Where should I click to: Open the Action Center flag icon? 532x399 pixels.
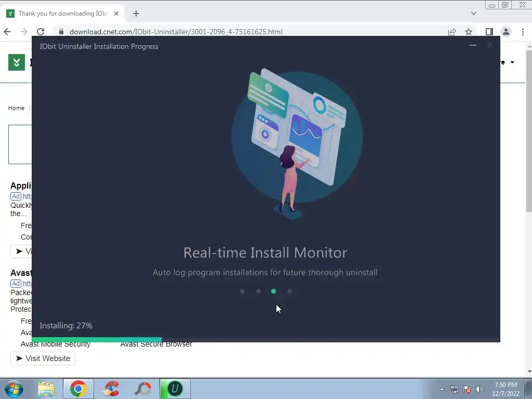point(467,389)
